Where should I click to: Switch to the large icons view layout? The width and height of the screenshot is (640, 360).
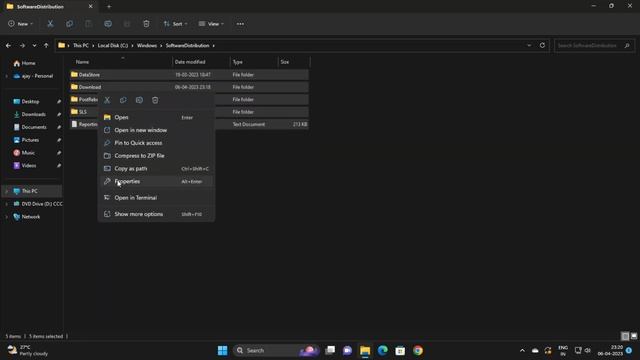[633, 336]
